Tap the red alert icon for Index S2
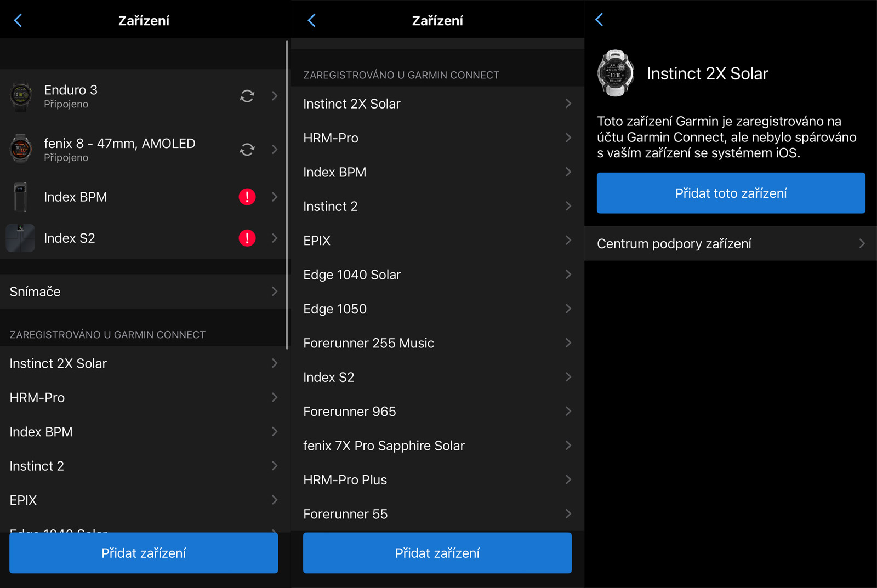877x588 pixels. pyautogui.click(x=247, y=238)
